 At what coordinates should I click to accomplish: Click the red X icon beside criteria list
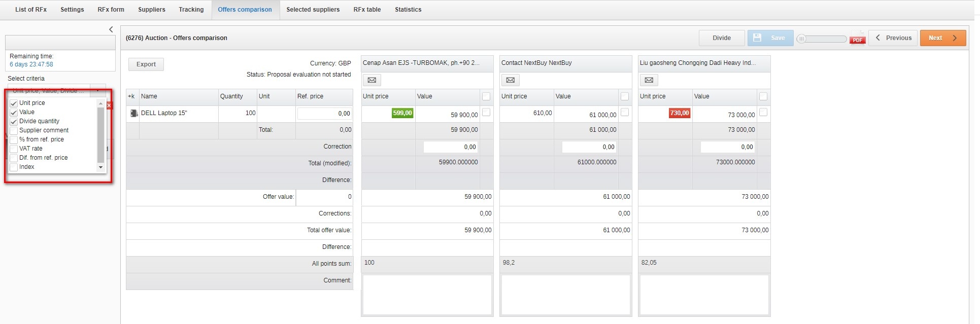[109, 105]
